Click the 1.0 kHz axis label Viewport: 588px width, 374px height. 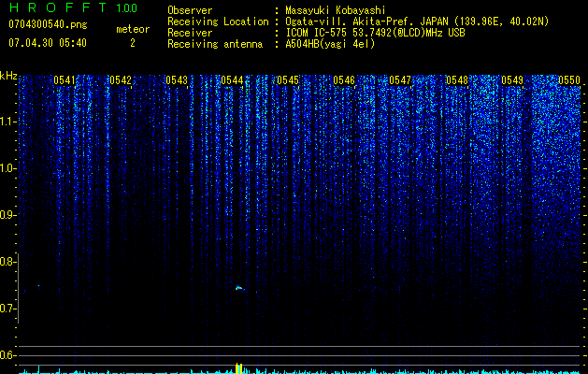pos(7,168)
